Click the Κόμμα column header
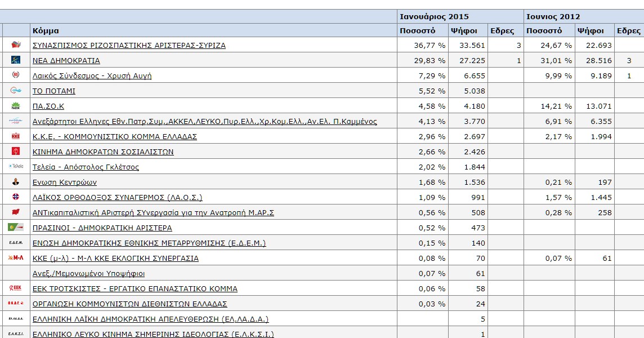Viewport: 644px width, 338px height. [46, 30]
